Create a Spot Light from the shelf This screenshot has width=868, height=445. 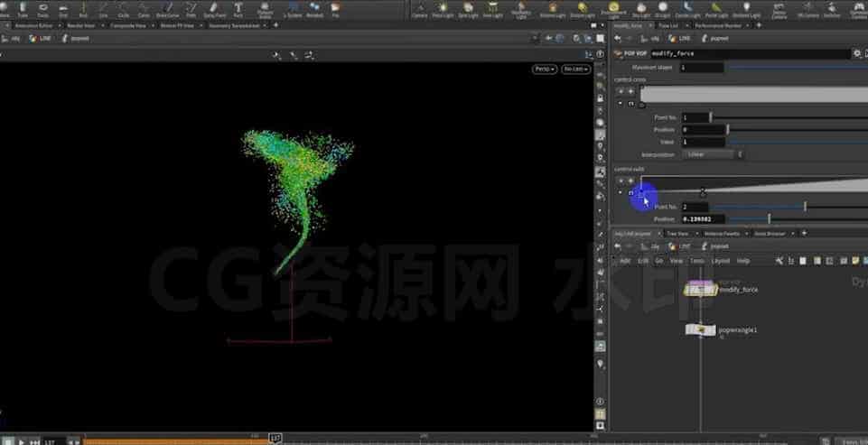tap(468, 9)
